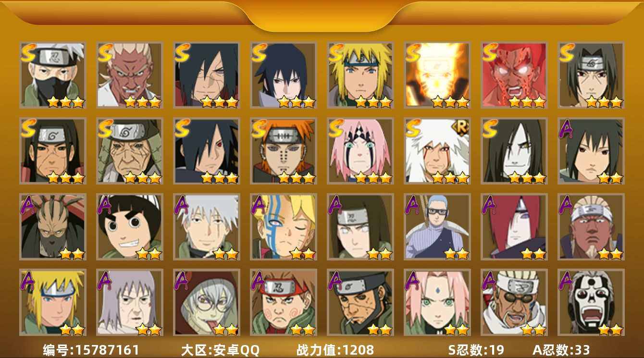Open the glowing Nine-Tails Chakra Naruto card
Viewport: 644px width, 358px height.
coord(437,75)
